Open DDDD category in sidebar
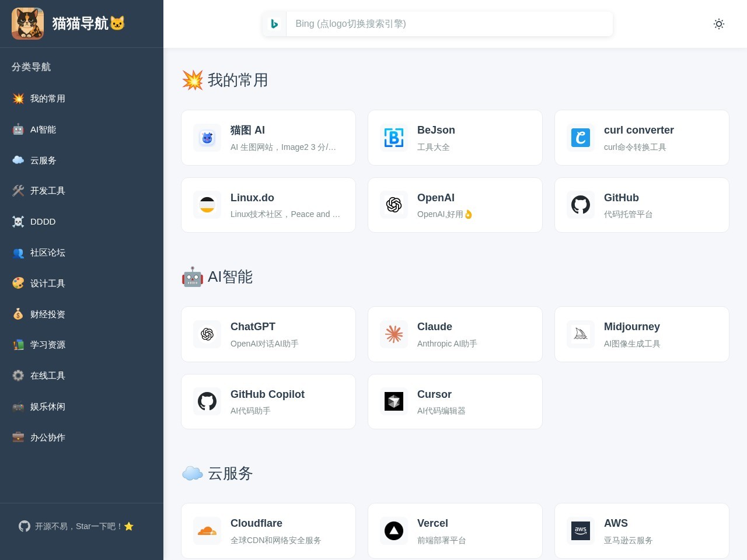747x560 pixels. coord(82,222)
